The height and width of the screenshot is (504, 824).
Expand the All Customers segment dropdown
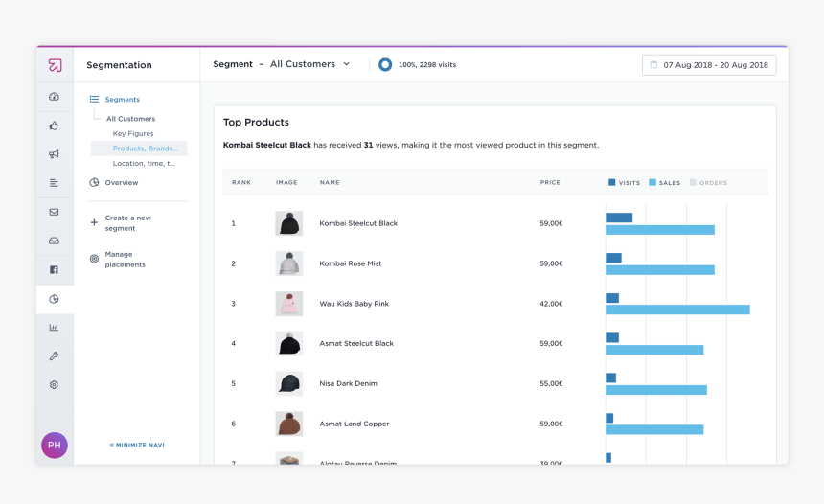[347, 64]
